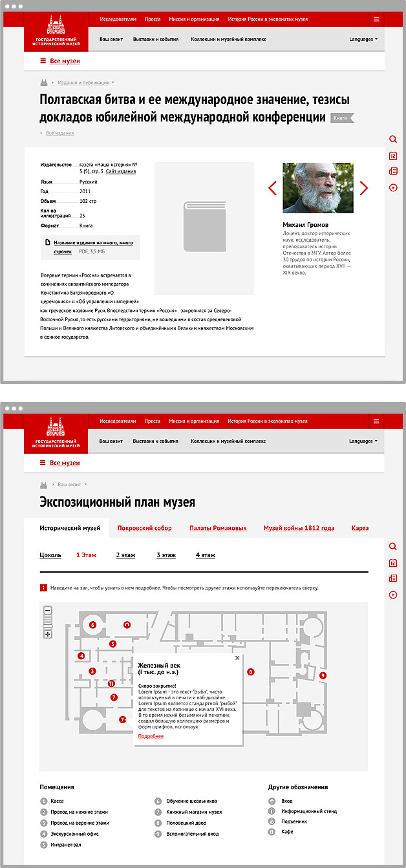Viewport: 406px width, 868px height.
Task: Open hamburger menu in exposition plan red header
Action: 376,421
